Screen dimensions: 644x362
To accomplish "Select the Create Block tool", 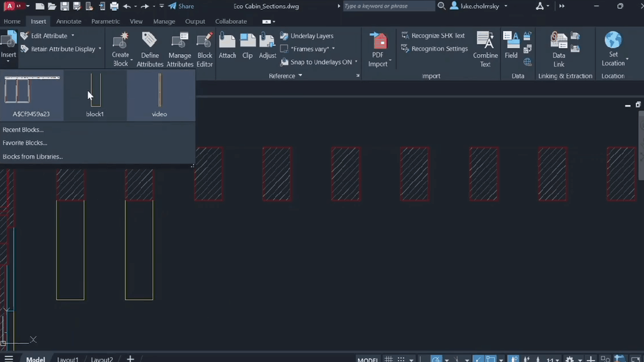I will point(120,48).
